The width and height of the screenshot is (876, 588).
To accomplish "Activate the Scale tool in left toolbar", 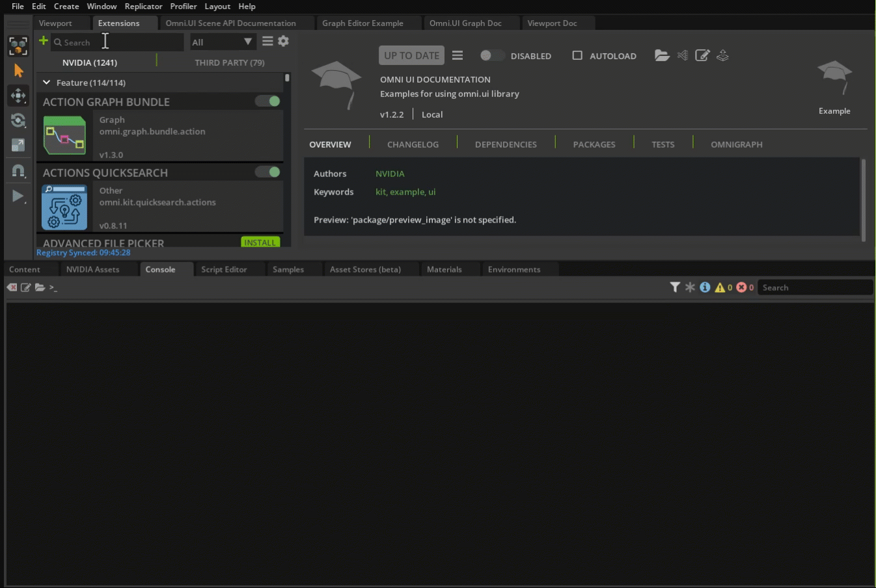I will 18,145.
